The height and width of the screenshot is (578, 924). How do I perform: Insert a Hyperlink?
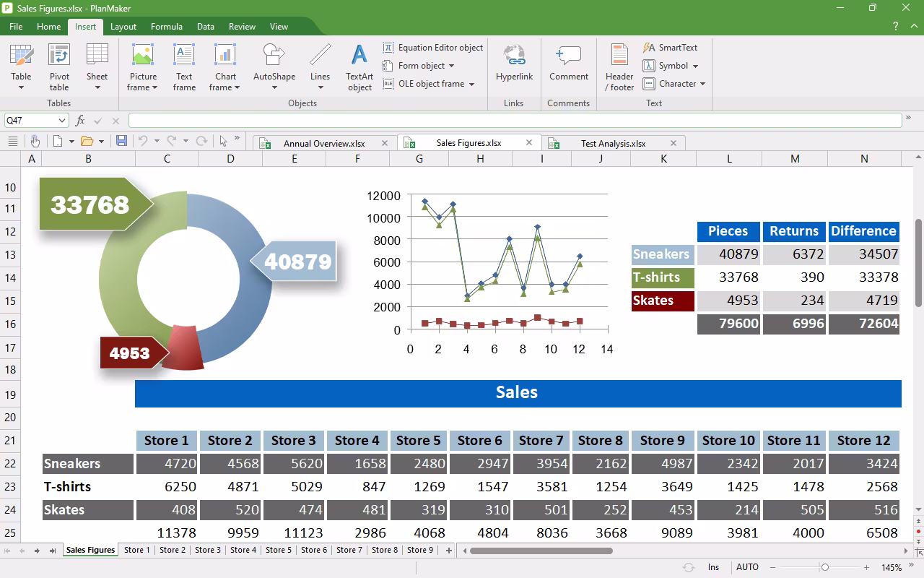[x=514, y=64]
